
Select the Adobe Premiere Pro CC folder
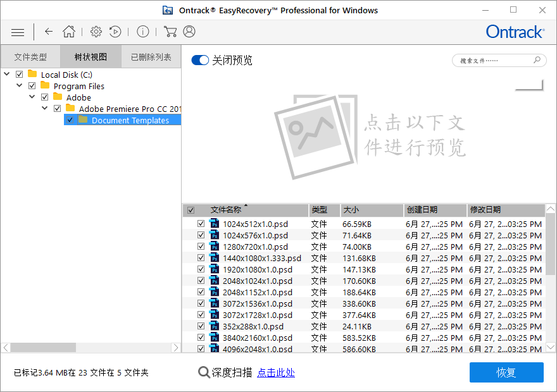click(130, 109)
